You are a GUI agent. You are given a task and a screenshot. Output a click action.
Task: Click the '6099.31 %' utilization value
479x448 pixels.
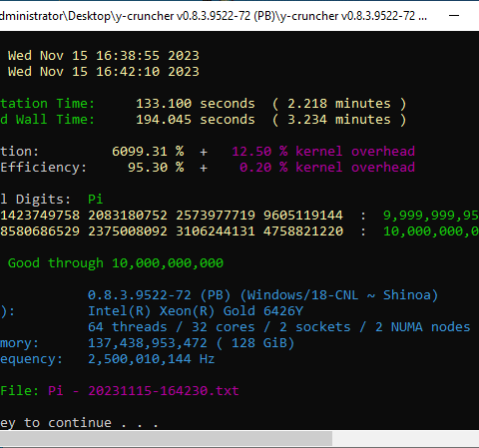tap(148, 152)
